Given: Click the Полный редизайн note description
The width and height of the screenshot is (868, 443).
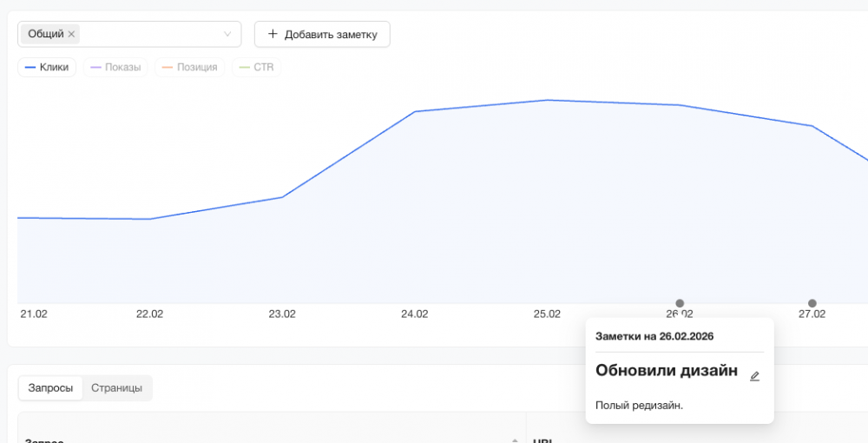Looking at the screenshot, I should tap(640, 406).
